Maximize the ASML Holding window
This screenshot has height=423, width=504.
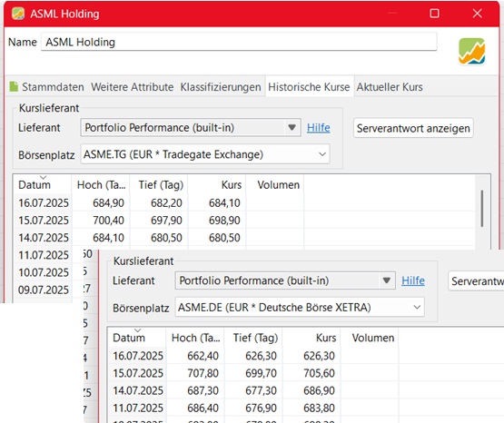[x=435, y=14]
